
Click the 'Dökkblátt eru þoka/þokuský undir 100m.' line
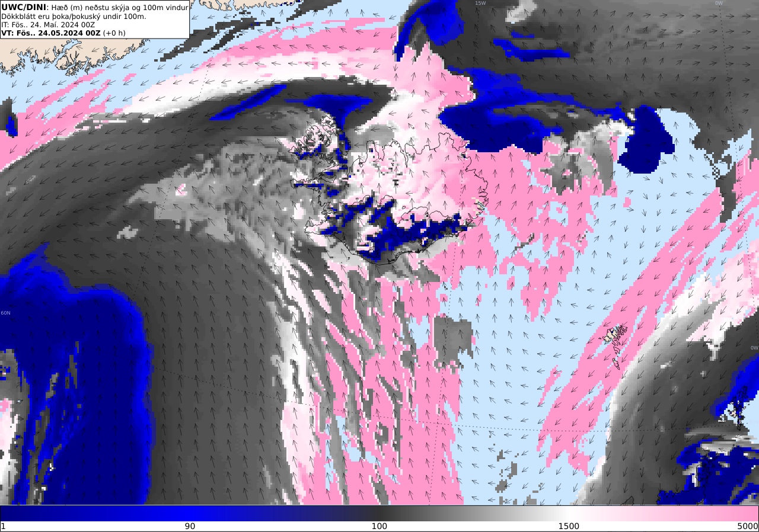pyautogui.click(x=74, y=16)
